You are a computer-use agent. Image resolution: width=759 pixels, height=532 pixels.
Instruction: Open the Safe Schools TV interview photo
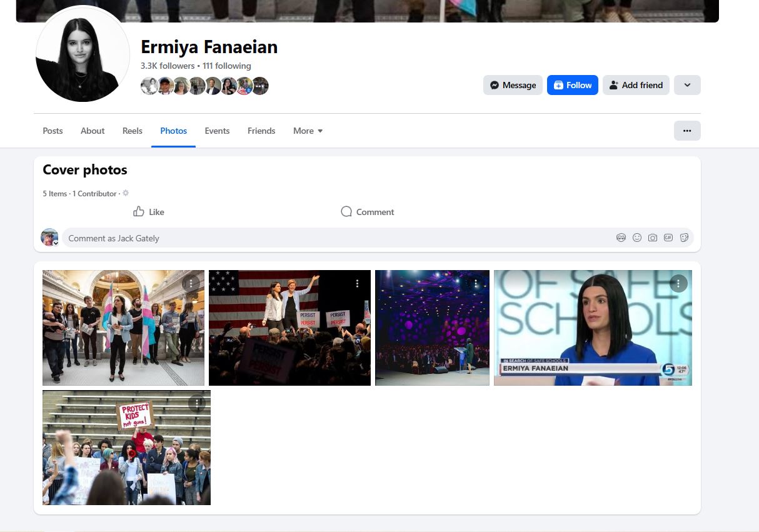click(x=593, y=328)
